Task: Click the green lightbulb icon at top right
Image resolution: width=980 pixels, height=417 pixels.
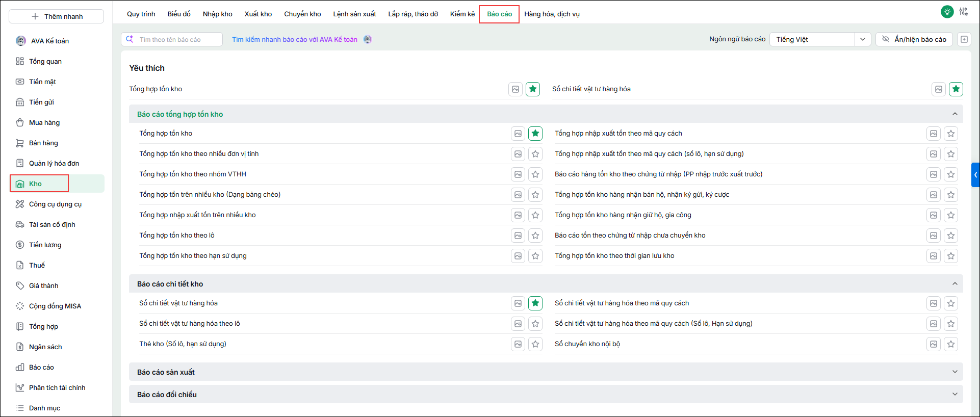Action: coord(947,12)
